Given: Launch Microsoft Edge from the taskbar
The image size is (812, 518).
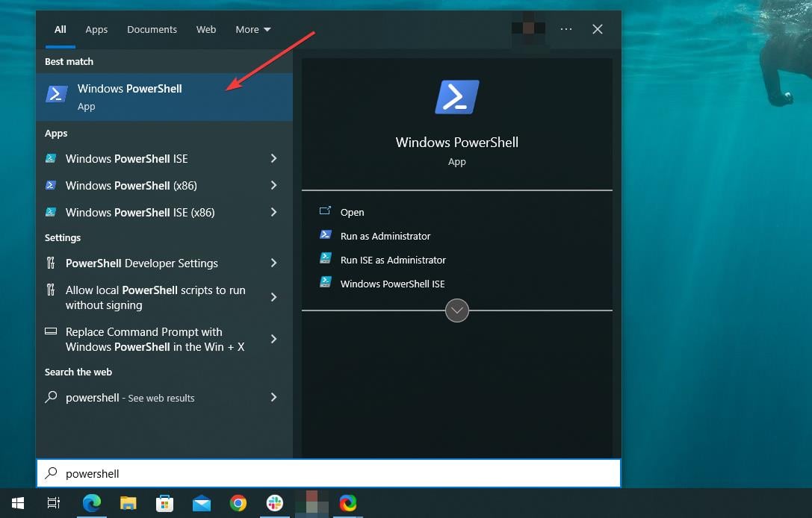Looking at the screenshot, I should pos(92,503).
